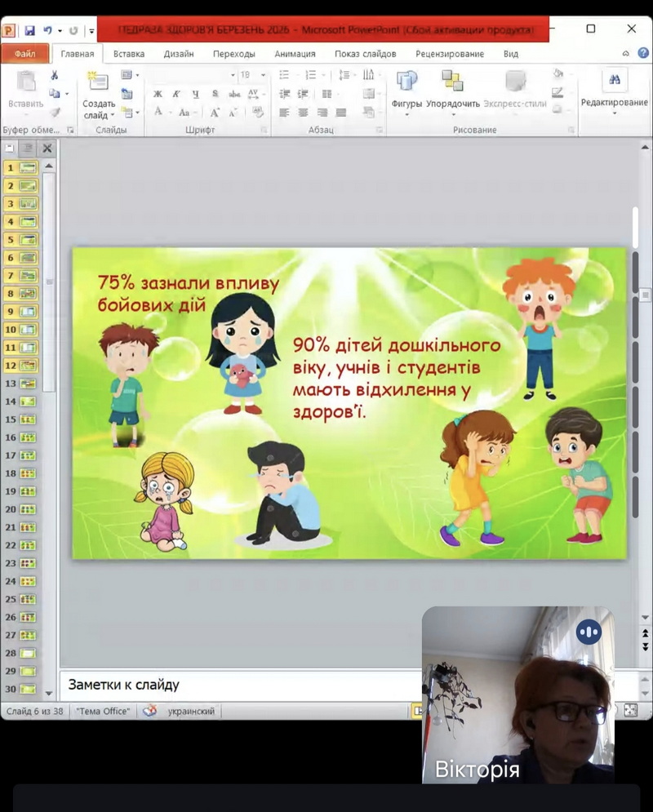Screen dimensions: 653x812
Task: Click the Arrange (Упорядочить) icon
Action: coord(452,82)
